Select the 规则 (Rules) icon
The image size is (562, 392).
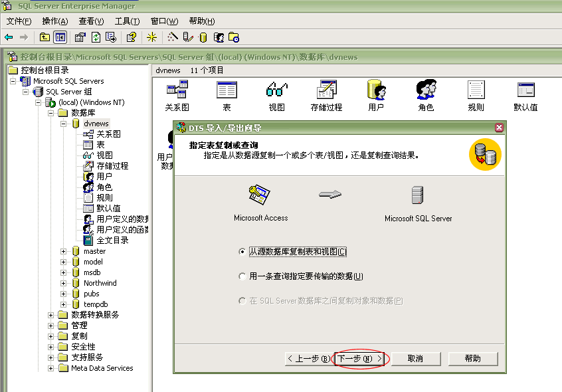476,90
